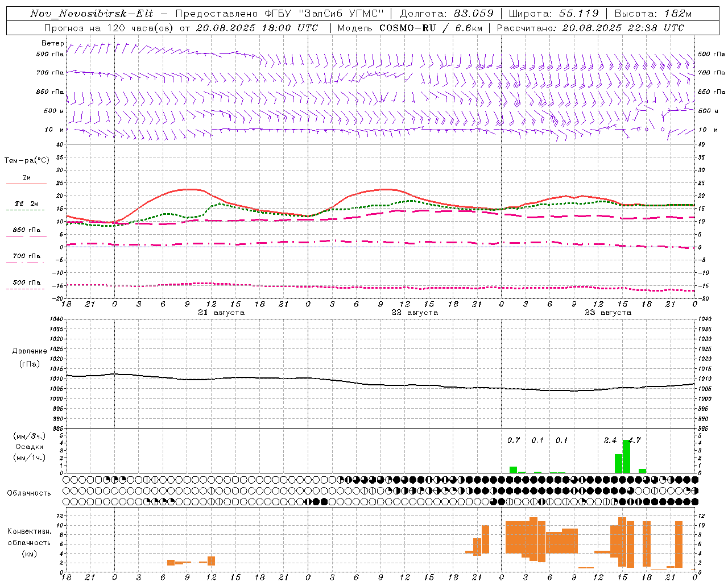This screenshot has width=728, height=582.
Task: Click the tallest green precipitation bar
Action: tap(626, 456)
